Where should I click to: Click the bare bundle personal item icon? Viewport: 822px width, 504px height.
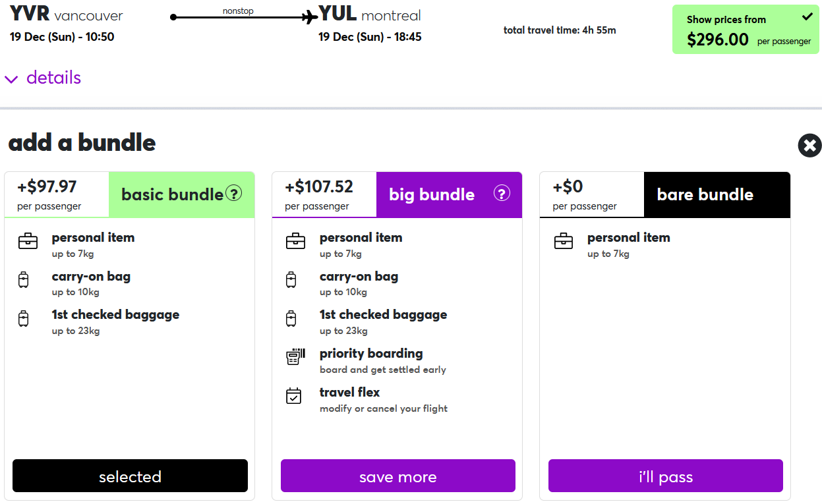coord(564,241)
